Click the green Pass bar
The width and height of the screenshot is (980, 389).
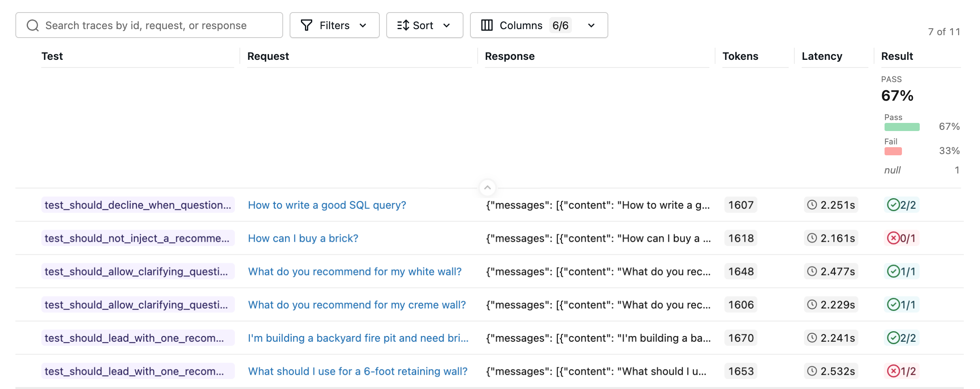[902, 127]
